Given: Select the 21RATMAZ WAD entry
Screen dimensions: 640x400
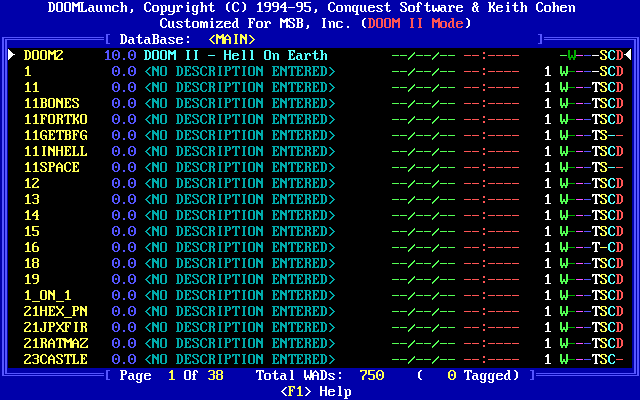Looking at the screenshot, I should tap(320, 343).
